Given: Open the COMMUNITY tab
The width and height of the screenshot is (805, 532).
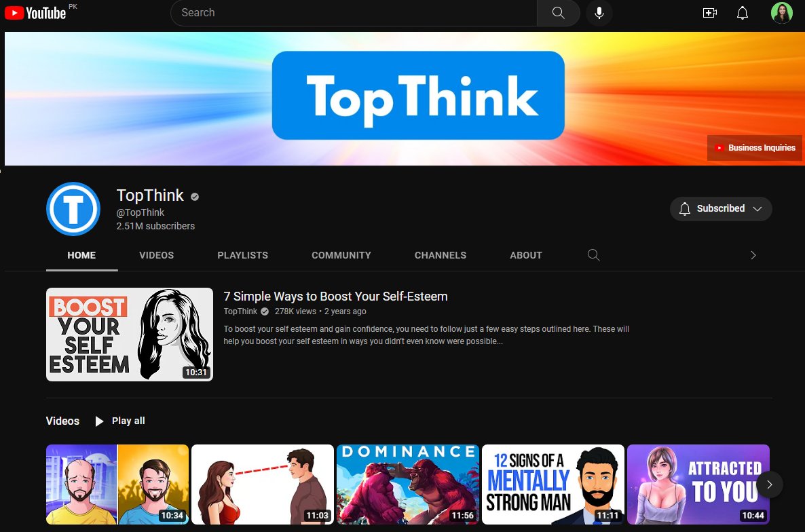Looking at the screenshot, I should point(341,255).
